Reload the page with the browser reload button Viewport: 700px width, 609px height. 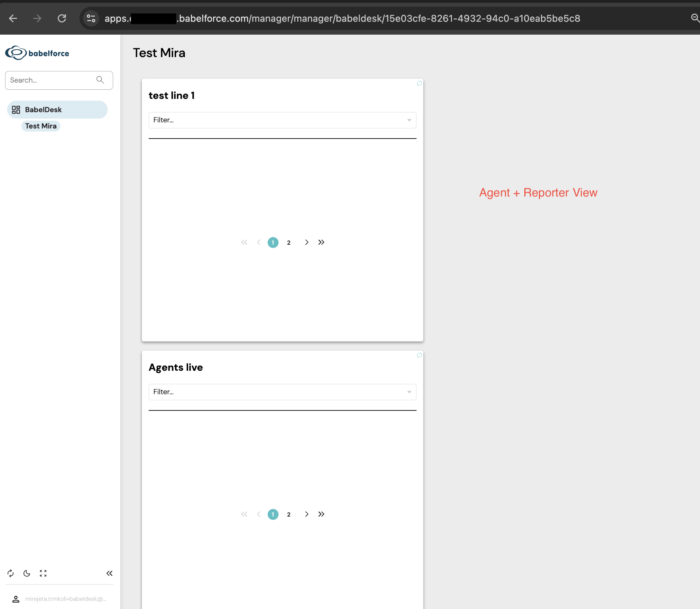(62, 18)
